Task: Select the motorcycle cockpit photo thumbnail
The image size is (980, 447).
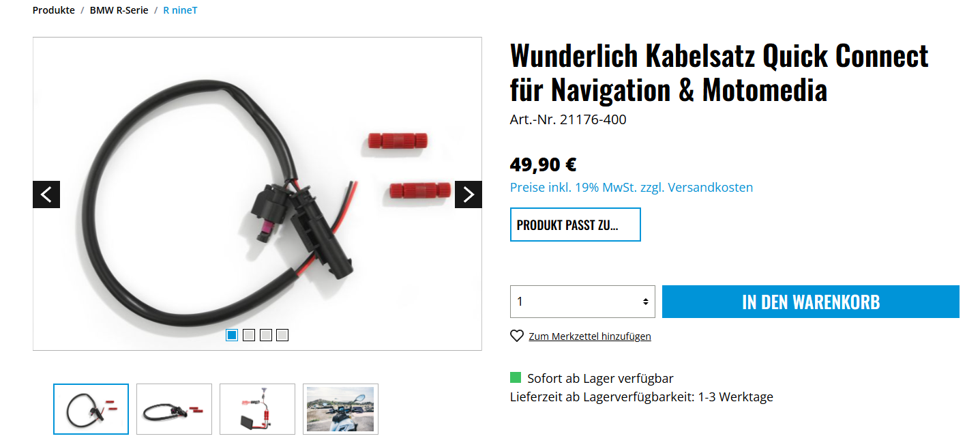Action: (x=340, y=409)
